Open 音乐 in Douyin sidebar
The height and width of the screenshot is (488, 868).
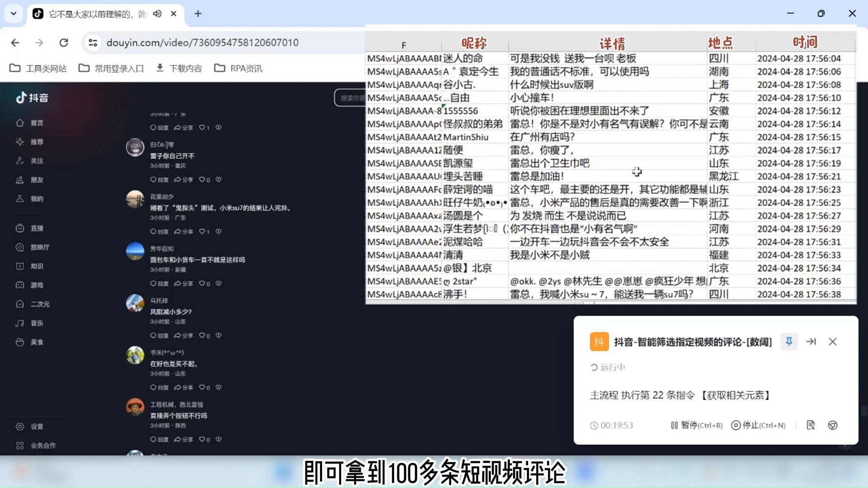click(x=30, y=323)
